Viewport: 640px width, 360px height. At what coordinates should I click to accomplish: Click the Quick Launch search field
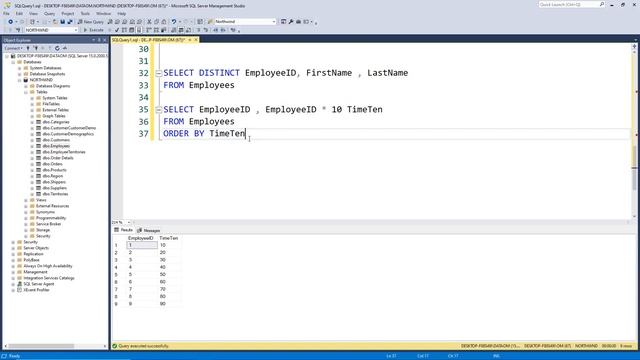pos(568,4)
